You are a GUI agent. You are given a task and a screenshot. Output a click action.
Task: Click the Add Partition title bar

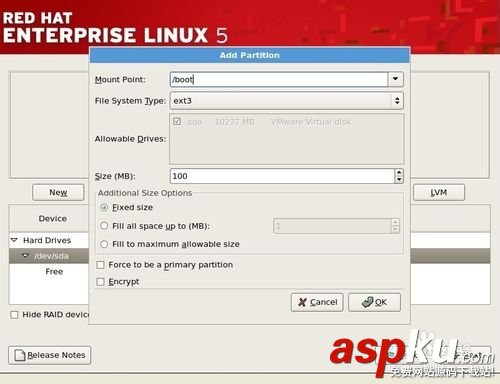pyautogui.click(x=250, y=55)
